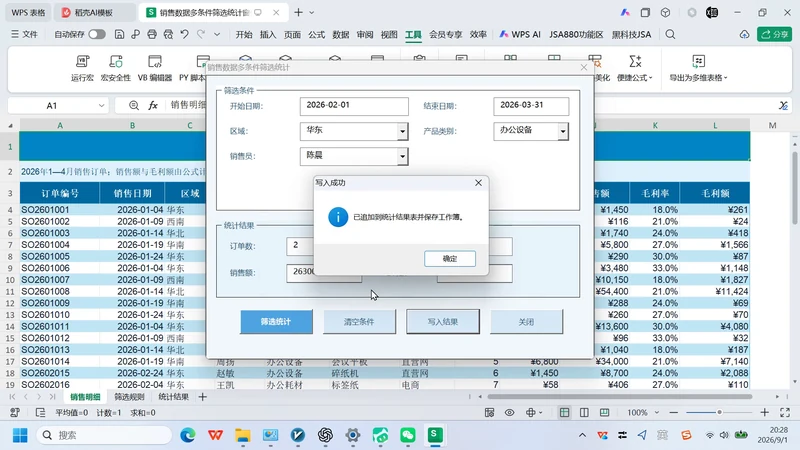Select page layout view icon in status bar
This screenshot has width=800, height=450.
584,413
